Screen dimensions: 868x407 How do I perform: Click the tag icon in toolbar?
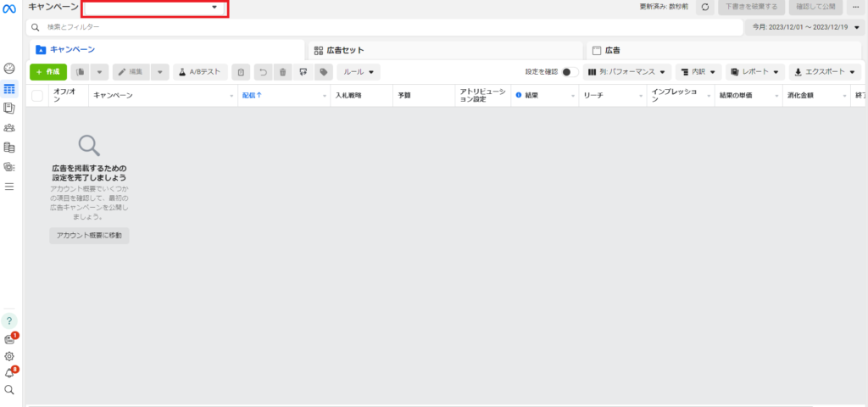click(x=322, y=72)
